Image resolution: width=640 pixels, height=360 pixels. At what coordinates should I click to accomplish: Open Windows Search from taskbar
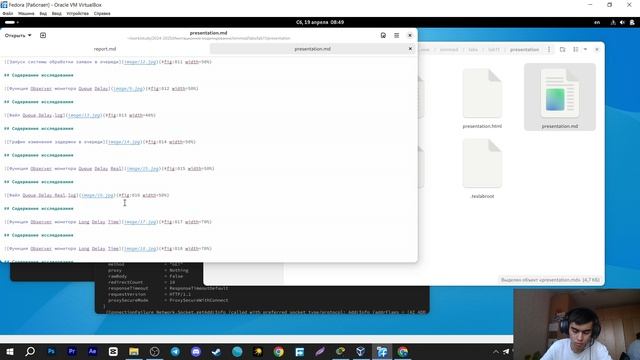click(x=30, y=351)
